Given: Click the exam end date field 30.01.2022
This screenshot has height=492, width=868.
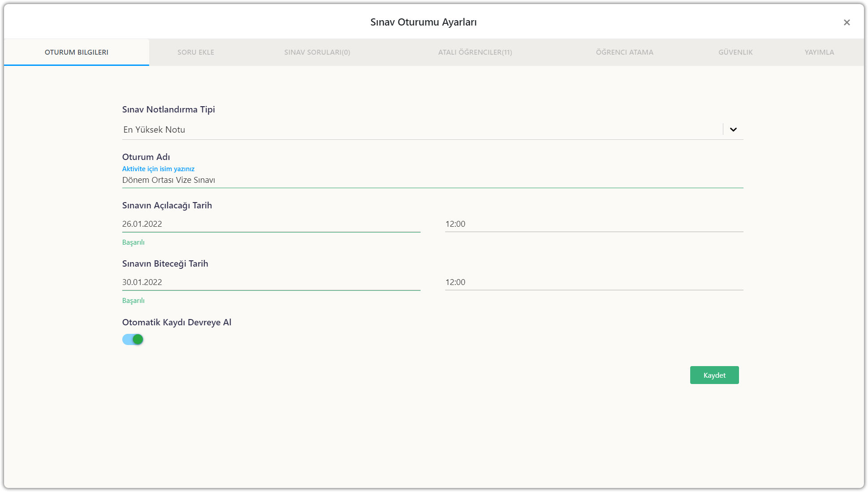Looking at the screenshot, I should [x=271, y=282].
